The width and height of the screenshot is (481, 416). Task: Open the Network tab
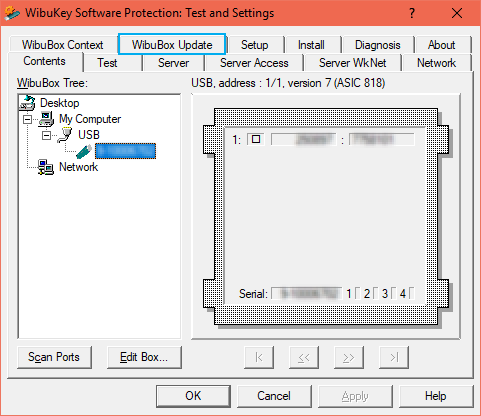click(x=436, y=63)
